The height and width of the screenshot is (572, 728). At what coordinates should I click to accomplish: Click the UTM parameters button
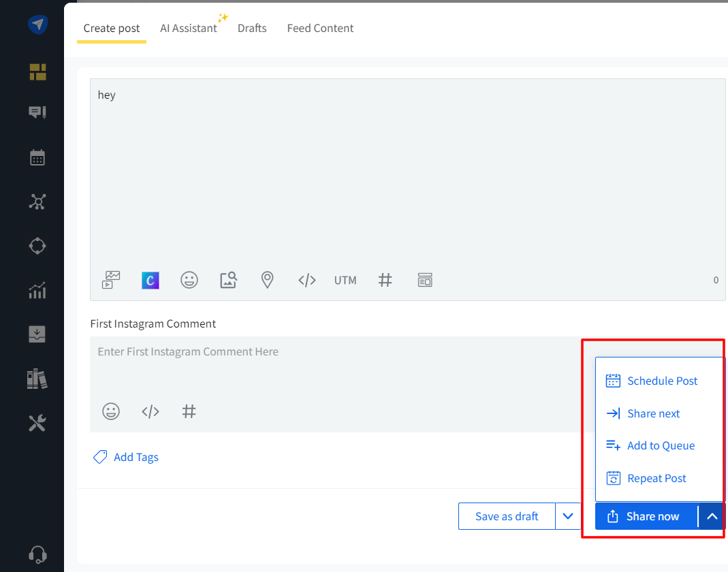click(345, 280)
